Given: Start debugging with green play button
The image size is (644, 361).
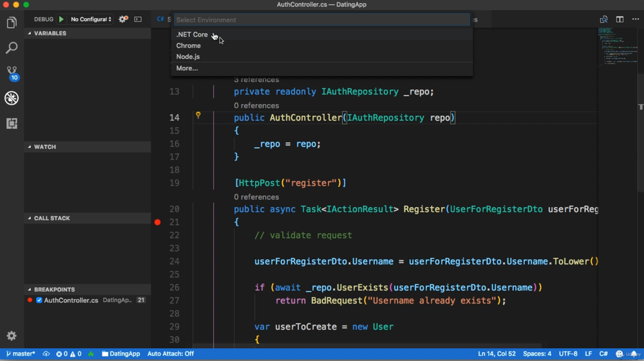Looking at the screenshot, I should click(61, 19).
